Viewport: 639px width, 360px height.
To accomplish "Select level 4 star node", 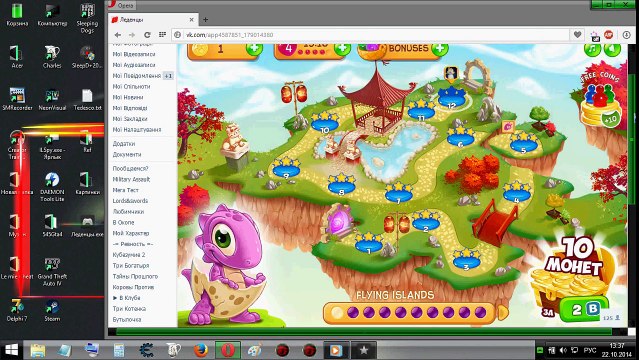I will point(516,192).
